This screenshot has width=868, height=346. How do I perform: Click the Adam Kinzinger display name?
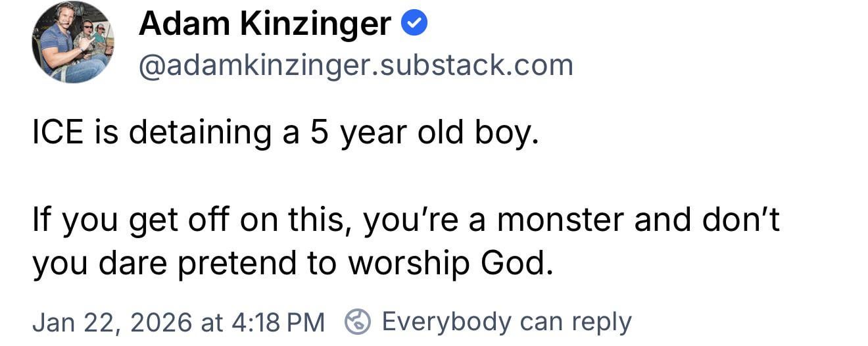pyautogui.click(x=265, y=25)
